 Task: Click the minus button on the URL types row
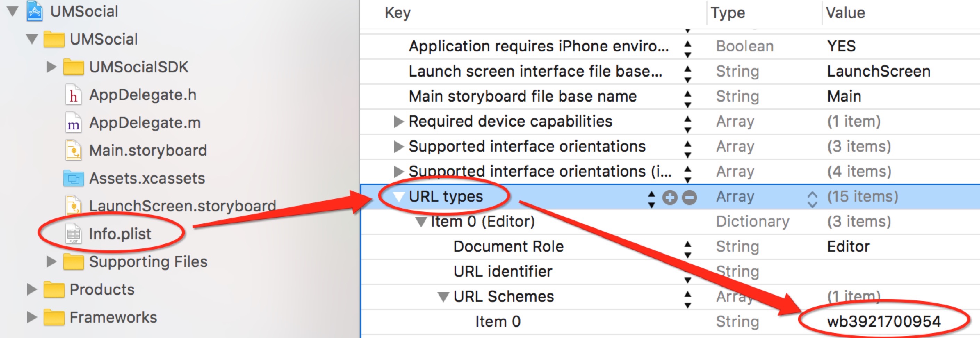(x=689, y=197)
